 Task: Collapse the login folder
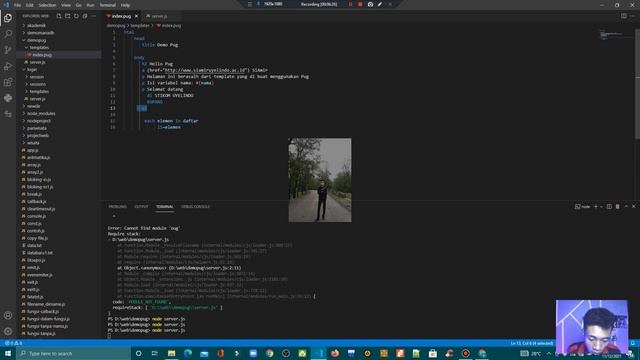(32, 69)
